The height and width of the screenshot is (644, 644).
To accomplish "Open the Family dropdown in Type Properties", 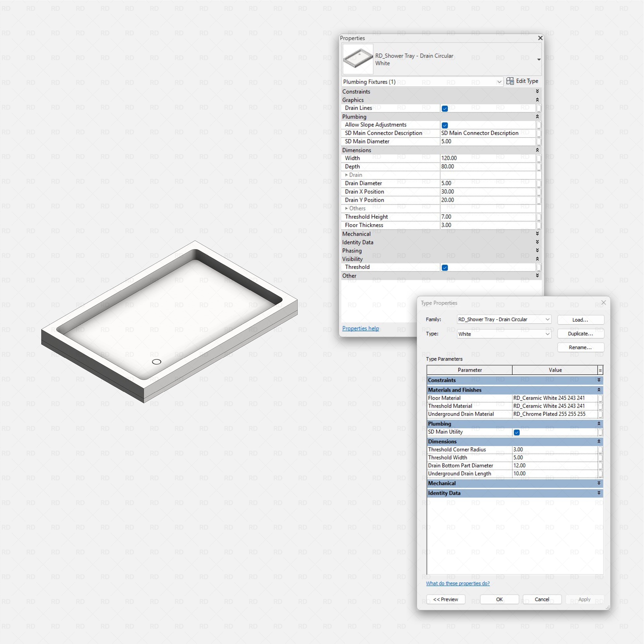I will pyautogui.click(x=504, y=319).
